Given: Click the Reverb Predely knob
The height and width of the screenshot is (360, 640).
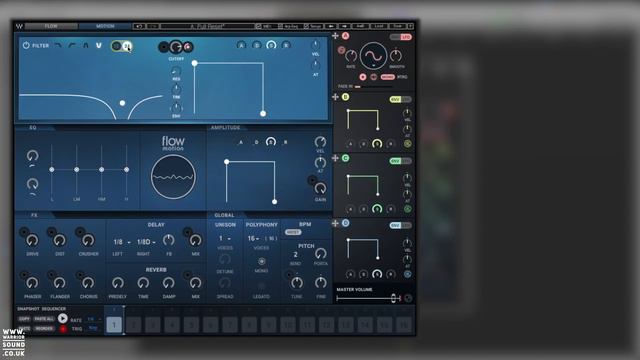Looking at the screenshot, I should tap(118, 282).
